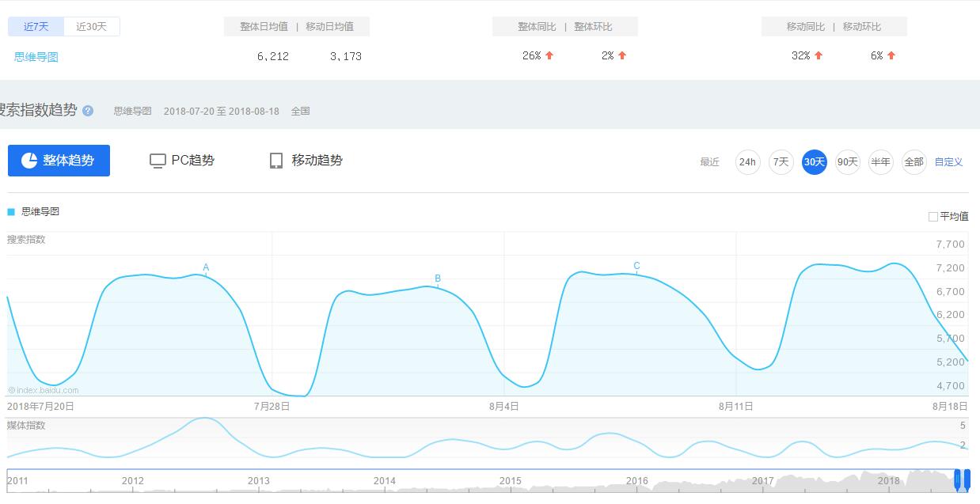Click the 7月28日 axis date label
This screenshot has height=504, width=980.
click(272, 407)
